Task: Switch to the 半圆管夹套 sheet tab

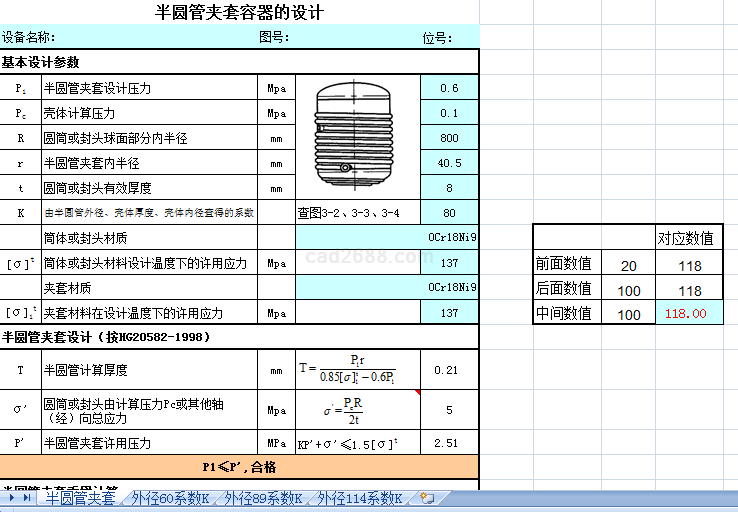Action: (x=80, y=498)
